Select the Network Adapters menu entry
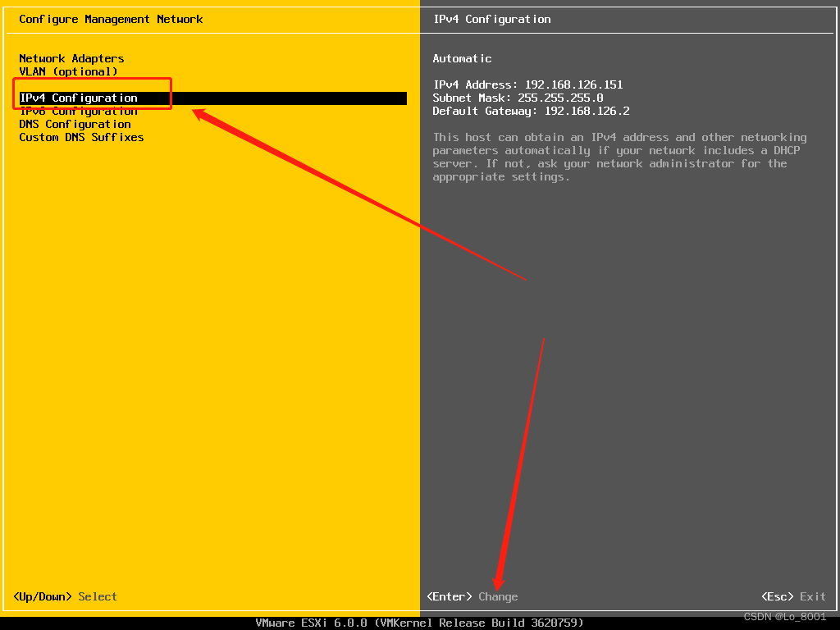The height and width of the screenshot is (630, 840). tap(71, 58)
